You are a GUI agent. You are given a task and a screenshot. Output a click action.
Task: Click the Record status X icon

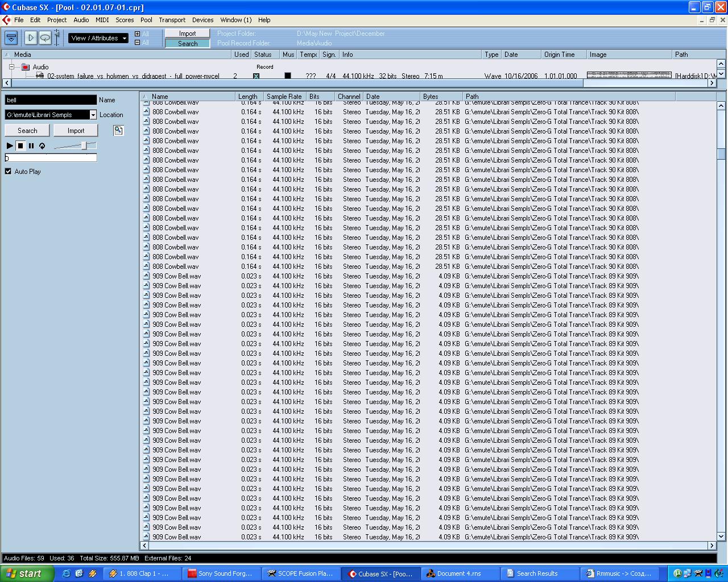(256, 76)
